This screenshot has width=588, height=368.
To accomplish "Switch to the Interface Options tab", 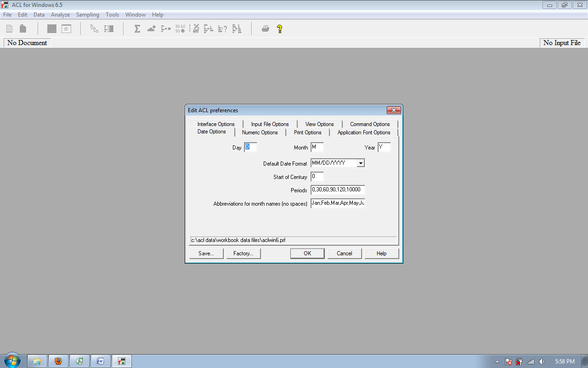I will pyautogui.click(x=216, y=124).
